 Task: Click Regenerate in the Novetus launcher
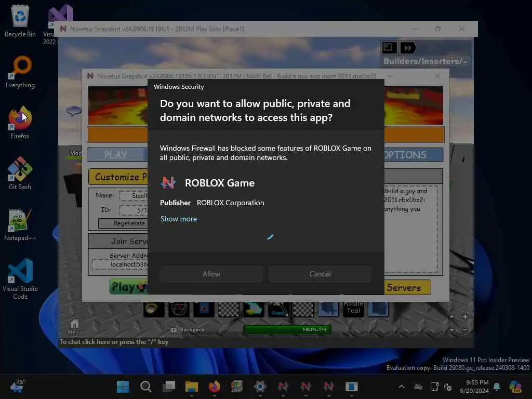[123, 223]
